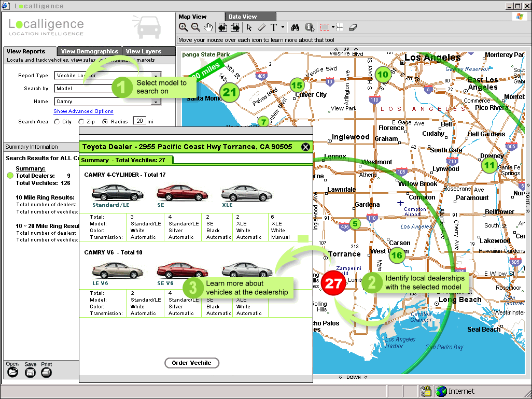Select the Eraser clear tool
532x399 pixels.
(353, 27)
